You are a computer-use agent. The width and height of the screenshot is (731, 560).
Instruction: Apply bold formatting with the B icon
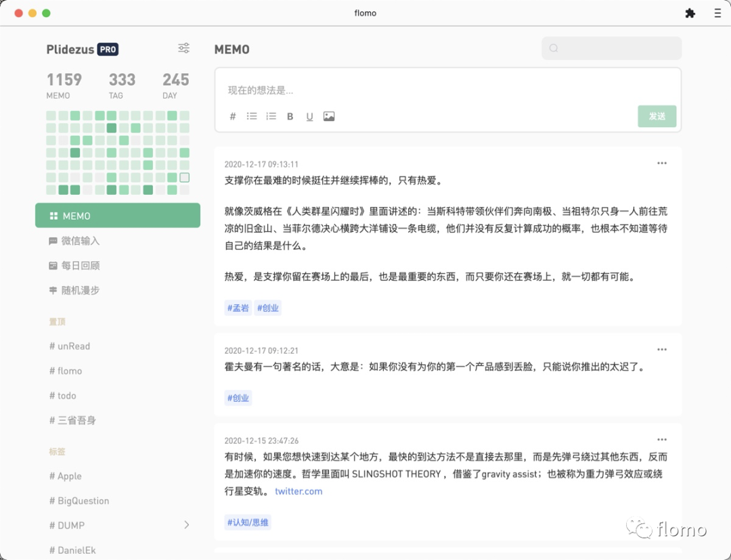[290, 116]
